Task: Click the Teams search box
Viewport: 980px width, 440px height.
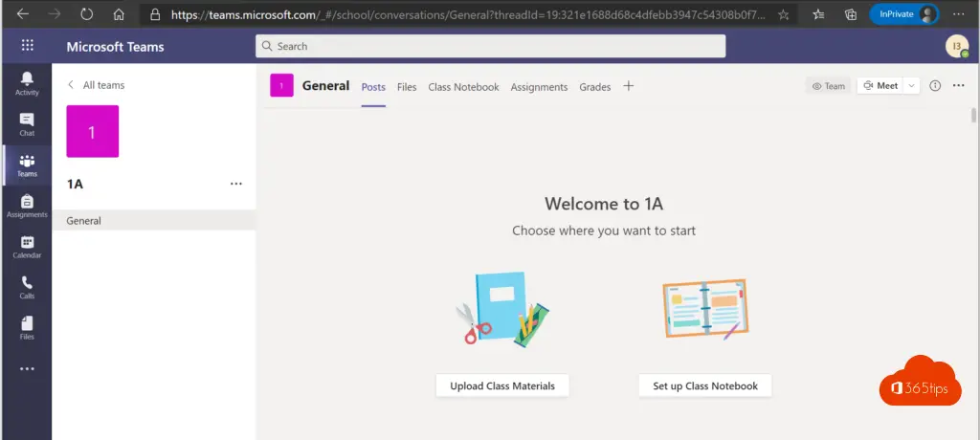Action: tap(491, 46)
